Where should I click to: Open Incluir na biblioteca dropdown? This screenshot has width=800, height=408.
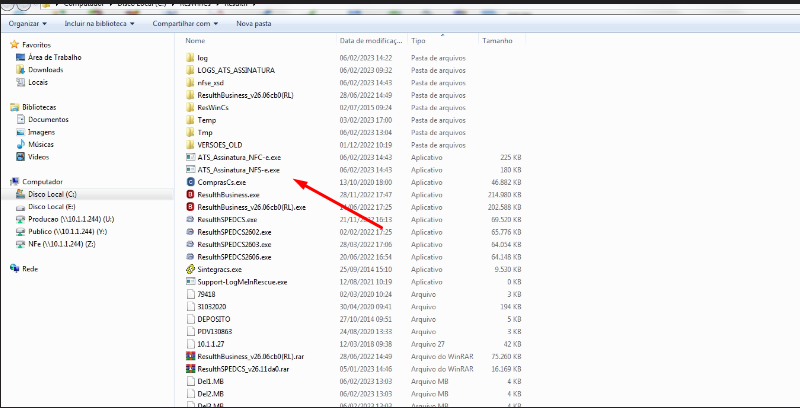(x=99, y=23)
